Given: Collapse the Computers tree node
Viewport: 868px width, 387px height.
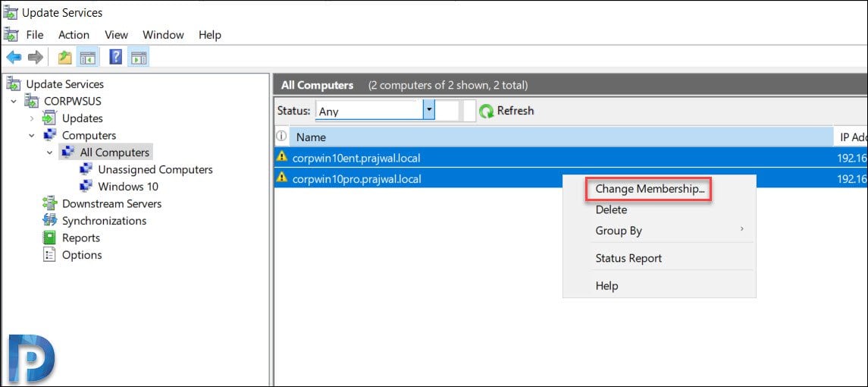Looking at the screenshot, I should click(x=32, y=136).
